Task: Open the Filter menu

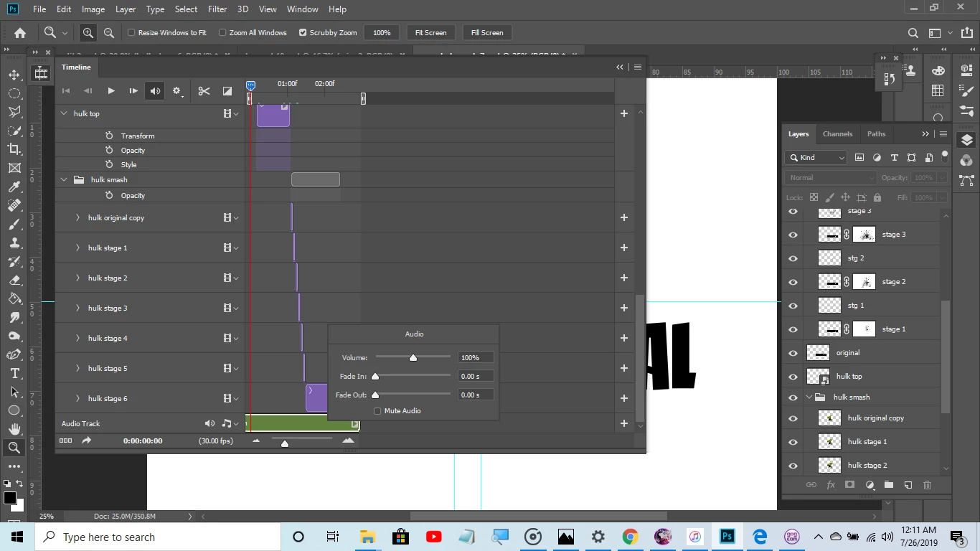Action: [x=217, y=9]
